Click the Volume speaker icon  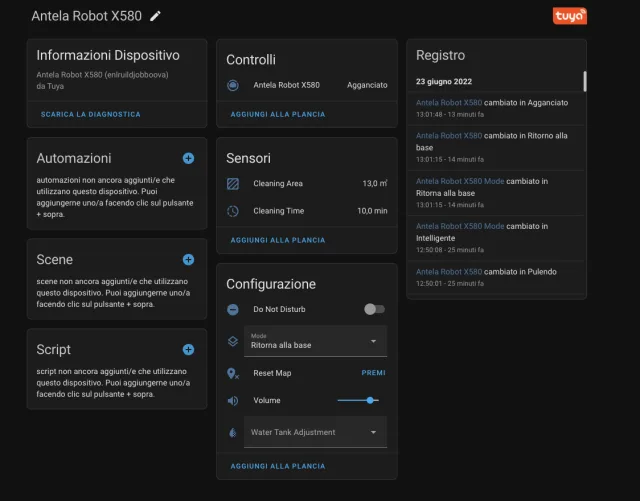tap(233, 401)
